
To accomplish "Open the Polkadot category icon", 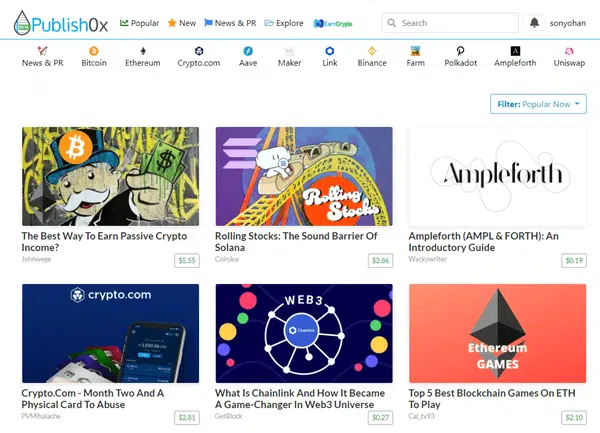I will [x=460, y=51].
